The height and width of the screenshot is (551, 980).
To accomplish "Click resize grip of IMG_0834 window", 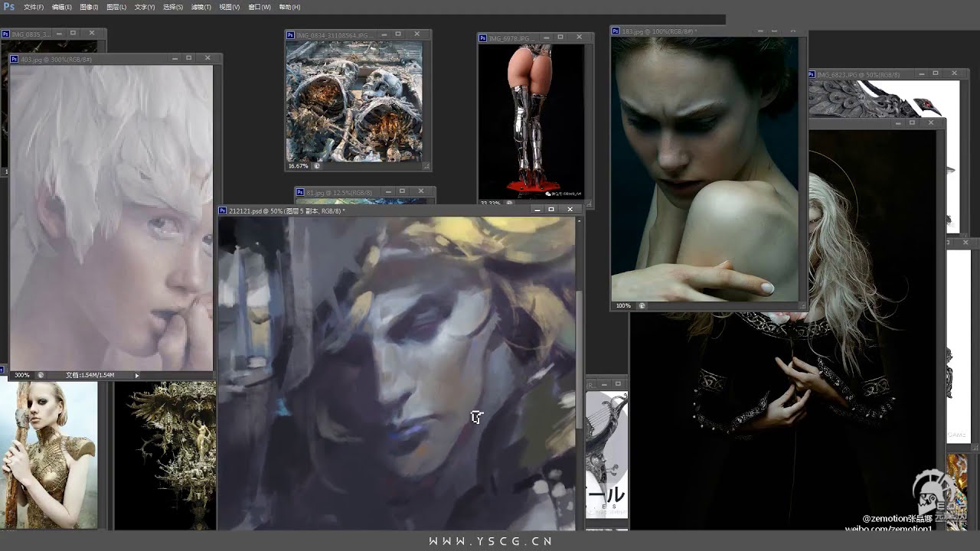I will point(426,165).
